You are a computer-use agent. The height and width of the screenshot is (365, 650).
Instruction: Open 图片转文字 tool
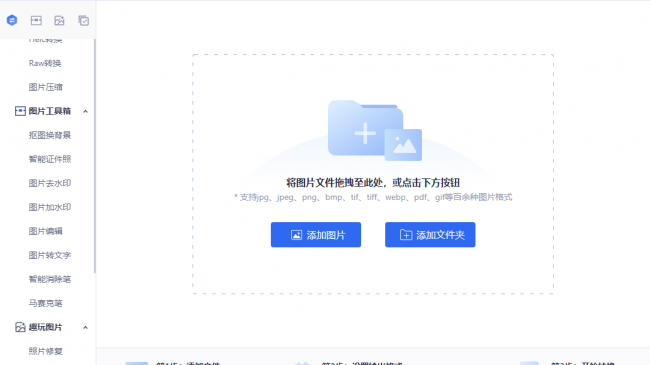point(50,255)
